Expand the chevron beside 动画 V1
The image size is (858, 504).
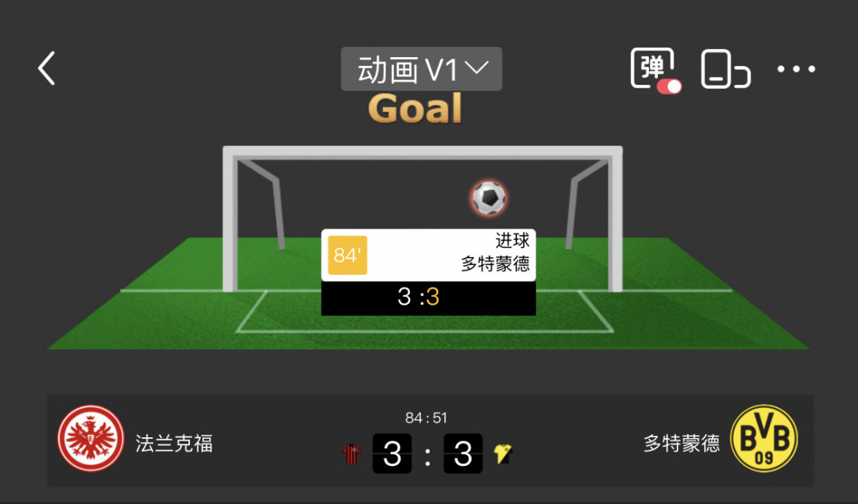tap(477, 67)
